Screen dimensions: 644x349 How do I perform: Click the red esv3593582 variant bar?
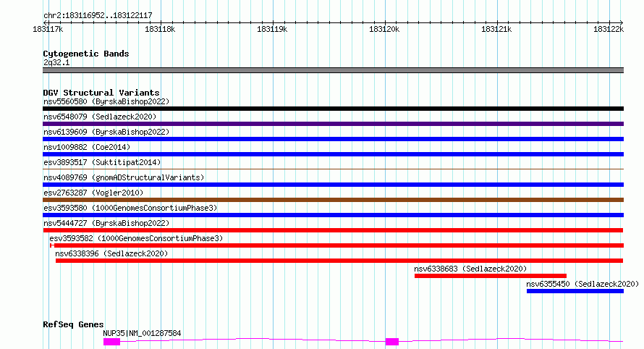click(x=336, y=245)
